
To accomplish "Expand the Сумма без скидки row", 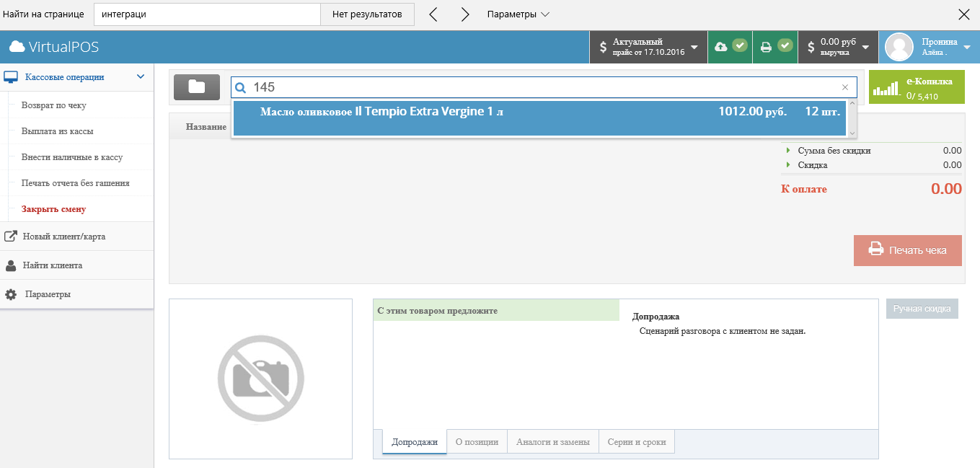I will click(789, 151).
